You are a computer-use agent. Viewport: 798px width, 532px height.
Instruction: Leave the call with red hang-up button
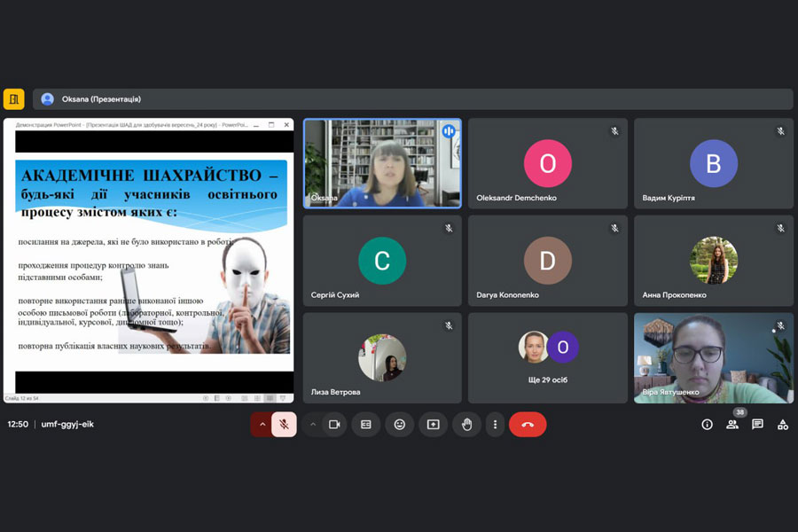tap(528, 424)
